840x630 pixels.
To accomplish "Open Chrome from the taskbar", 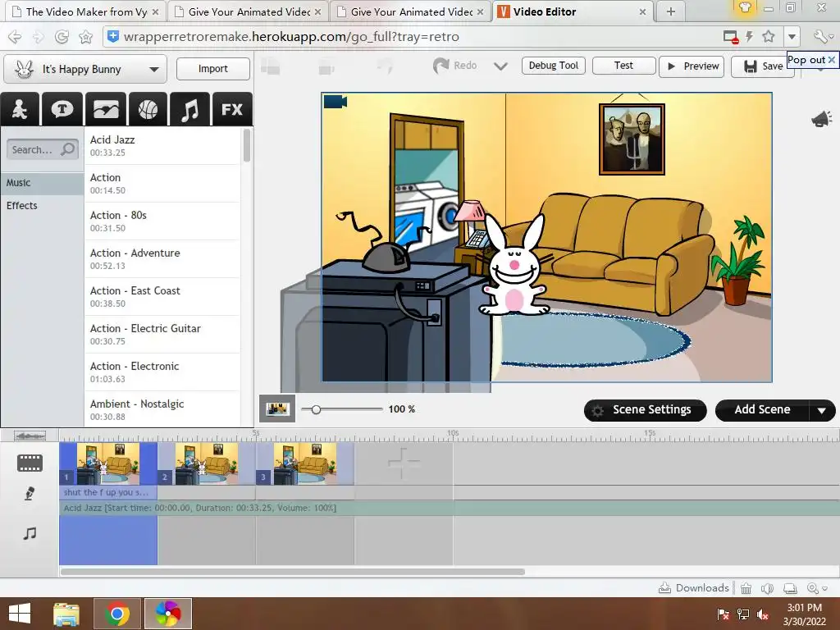I will (x=116, y=614).
